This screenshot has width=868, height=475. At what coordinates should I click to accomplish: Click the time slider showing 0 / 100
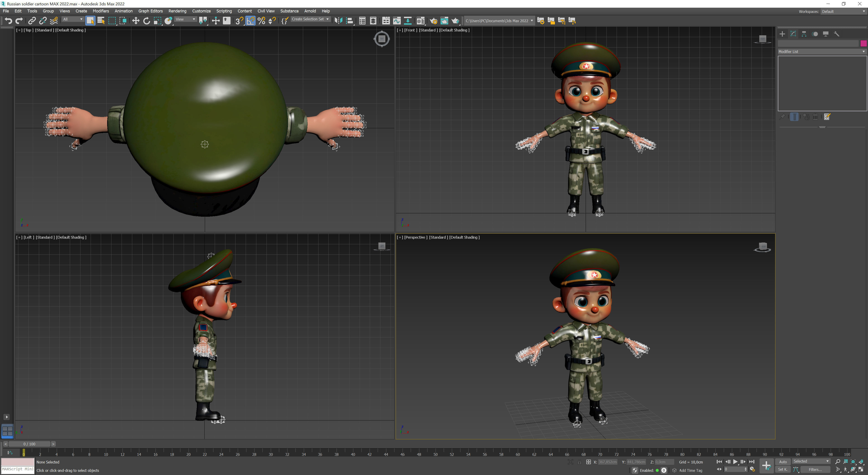(29, 444)
